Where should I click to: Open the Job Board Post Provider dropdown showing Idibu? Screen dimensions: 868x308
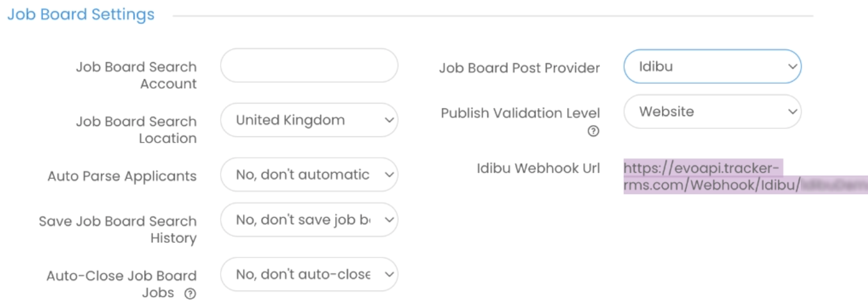tap(712, 66)
